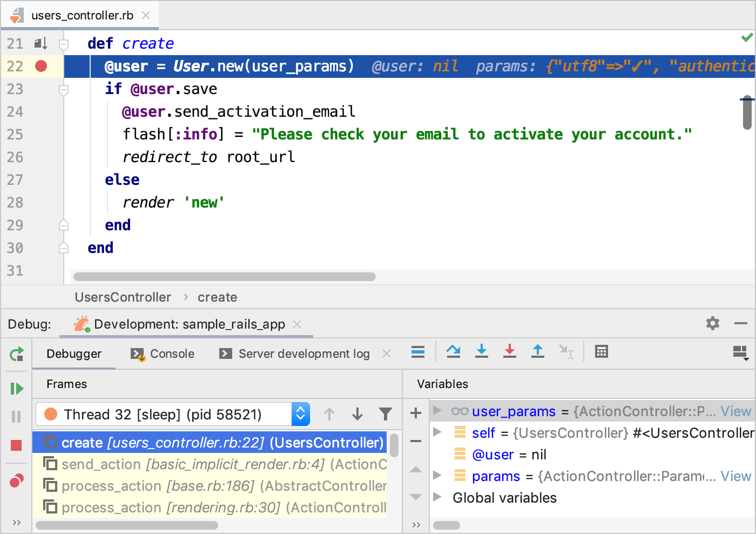Expand the Global variables node

click(437, 497)
